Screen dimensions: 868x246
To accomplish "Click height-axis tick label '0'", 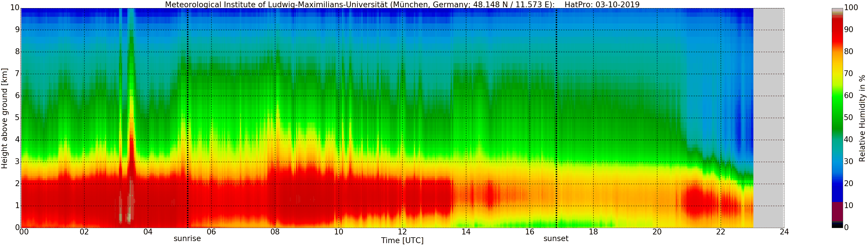I will 18,227.
